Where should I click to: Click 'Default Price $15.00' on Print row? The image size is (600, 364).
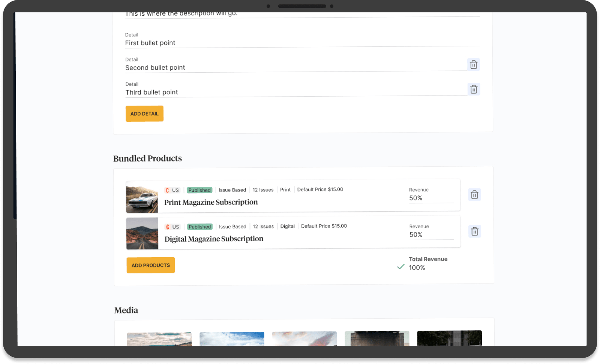pyautogui.click(x=320, y=189)
